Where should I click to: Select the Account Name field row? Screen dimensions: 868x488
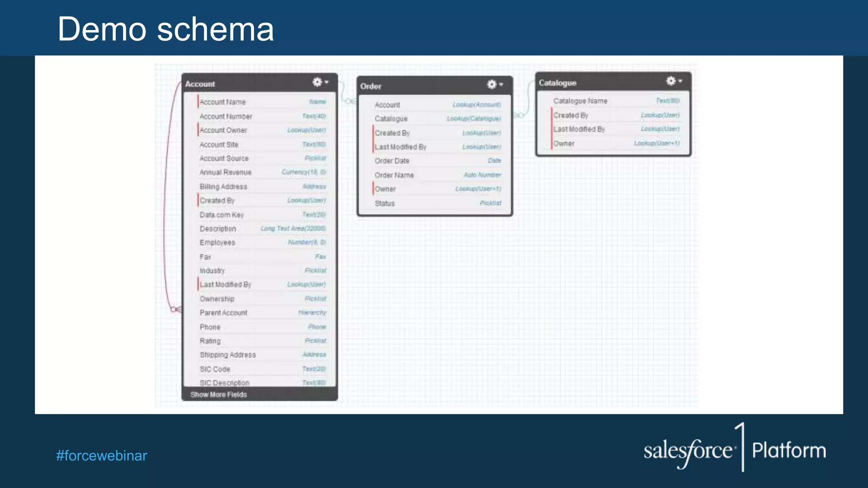click(x=262, y=102)
